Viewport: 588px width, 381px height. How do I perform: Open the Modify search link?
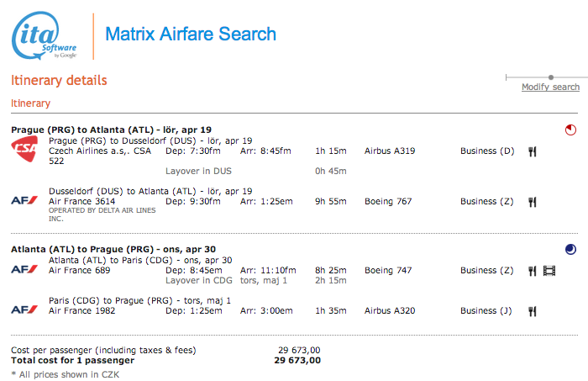pos(550,87)
